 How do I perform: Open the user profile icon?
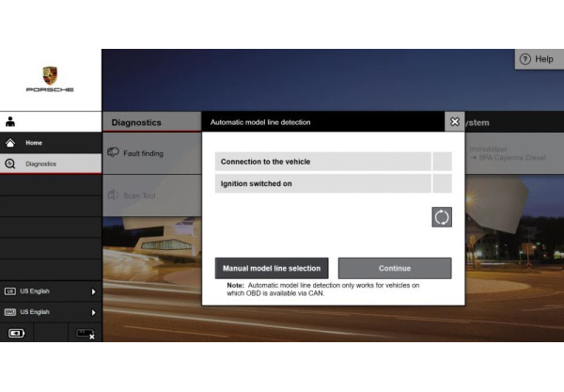coord(10,122)
